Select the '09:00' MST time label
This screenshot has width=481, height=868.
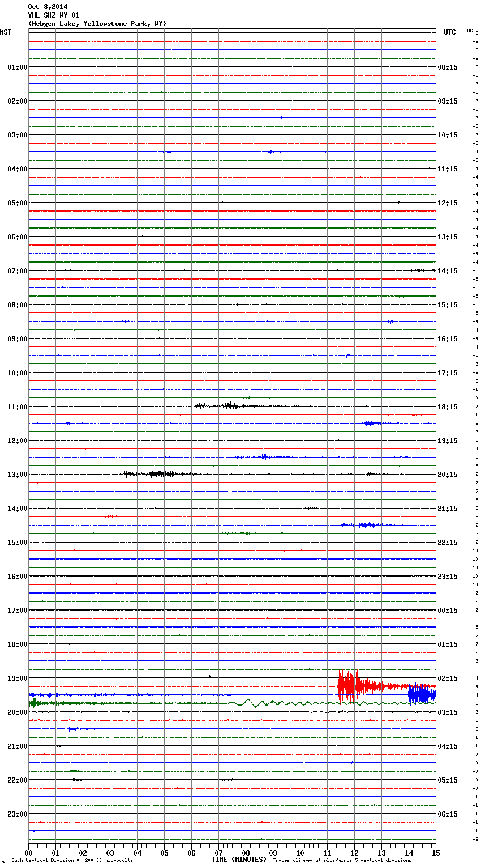[17, 338]
